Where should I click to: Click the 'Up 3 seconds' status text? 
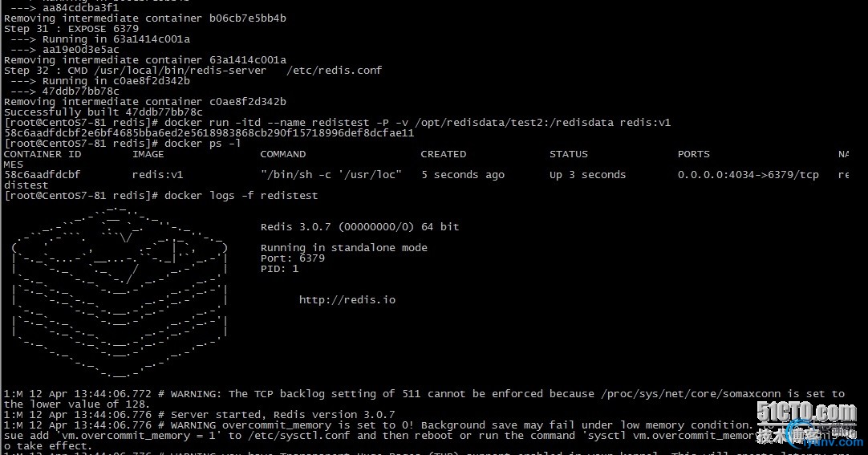point(587,175)
